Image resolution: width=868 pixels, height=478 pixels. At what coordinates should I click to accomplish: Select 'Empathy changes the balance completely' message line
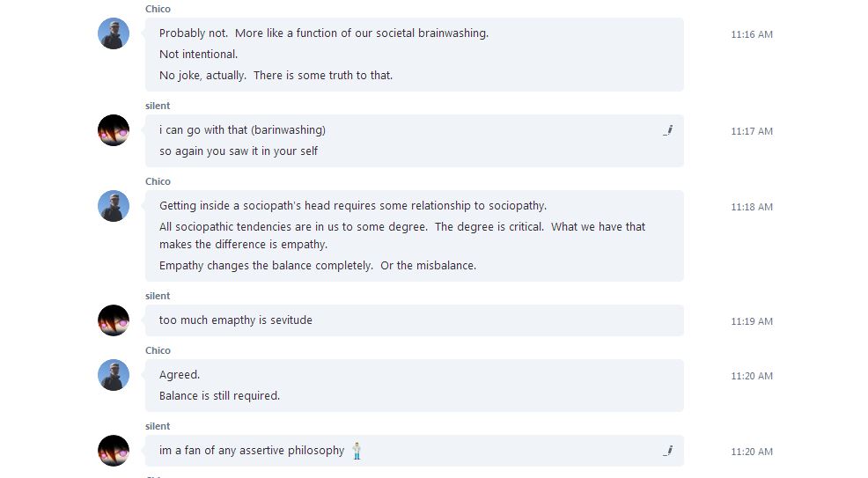(x=318, y=266)
